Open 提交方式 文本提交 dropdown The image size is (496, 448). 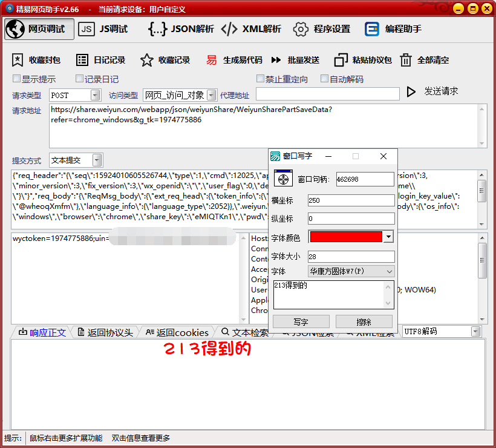[x=97, y=160]
